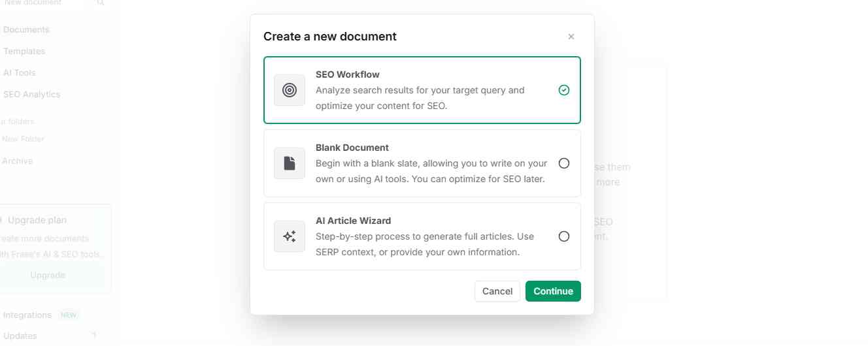Image resolution: width=868 pixels, height=346 pixels.
Task: Click New Folder in the sidebar
Action: pos(23,139)
